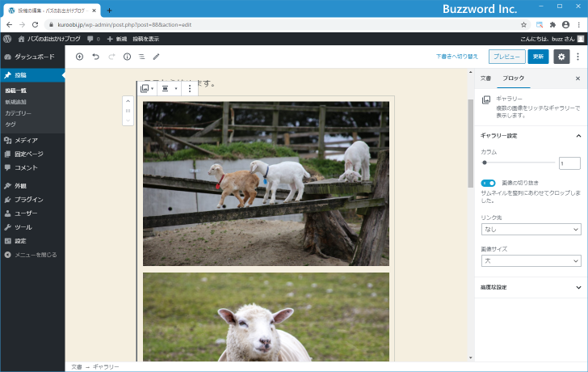Open block navigation list icon

point(142,57)
